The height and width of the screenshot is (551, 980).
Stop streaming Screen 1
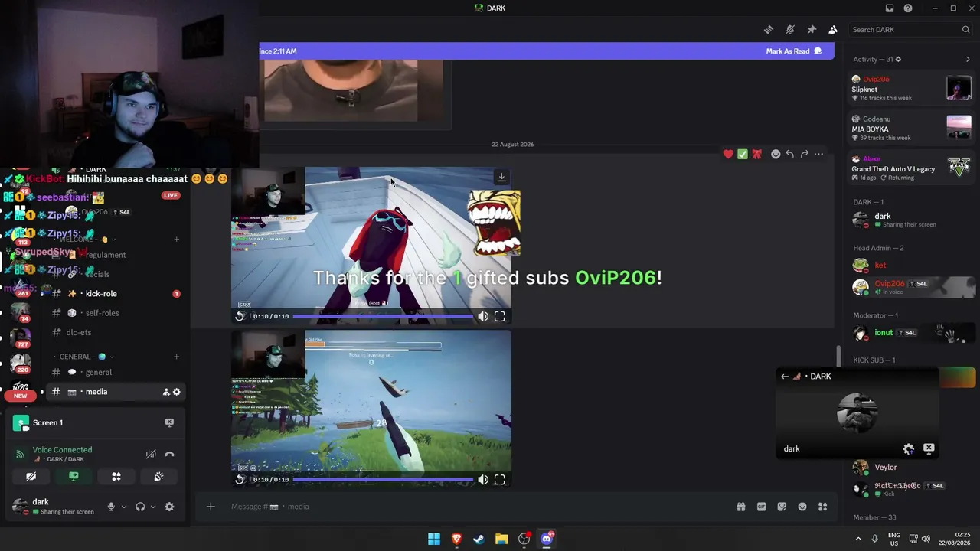[x=169, y=422]
